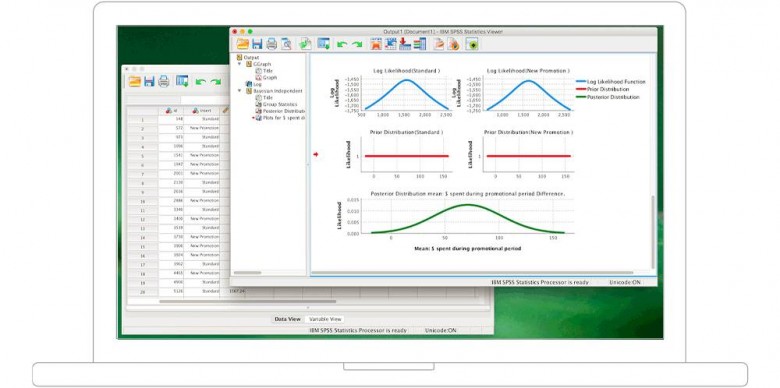Click row 10 header in data grid

tap(142, 201)
